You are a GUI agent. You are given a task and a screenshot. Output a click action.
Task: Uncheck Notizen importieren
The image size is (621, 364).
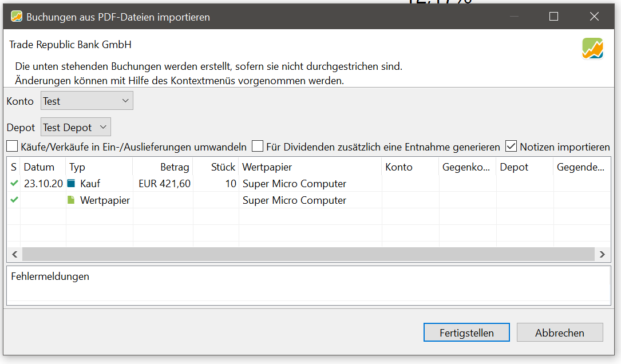511,147
